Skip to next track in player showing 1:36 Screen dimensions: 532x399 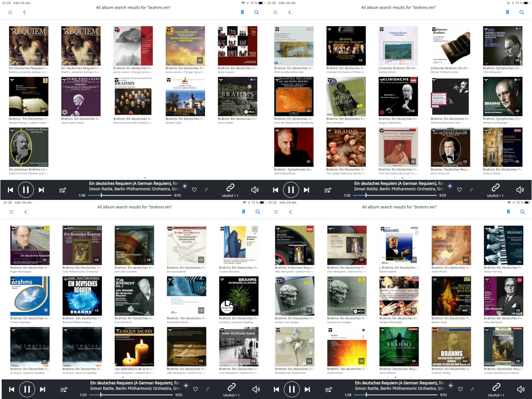pyautogui.click(x=41, y=190)
